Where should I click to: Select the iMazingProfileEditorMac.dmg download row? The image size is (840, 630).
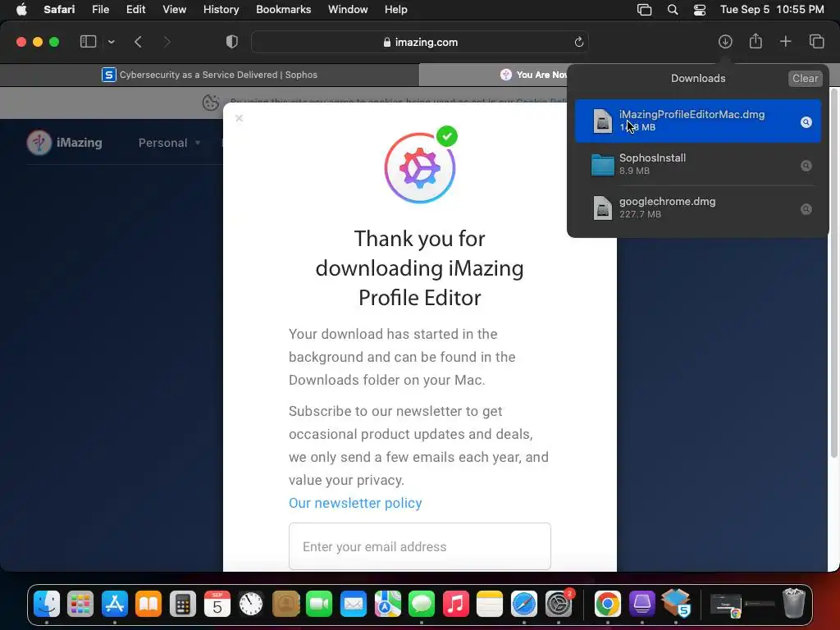(x=697, y=121)
